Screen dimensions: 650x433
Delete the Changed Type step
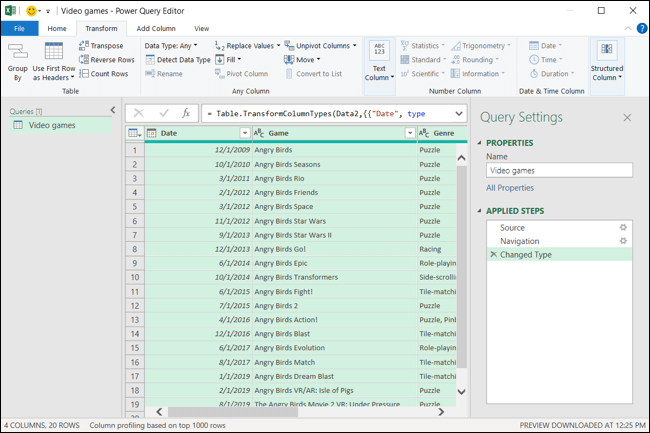(493, 254)
